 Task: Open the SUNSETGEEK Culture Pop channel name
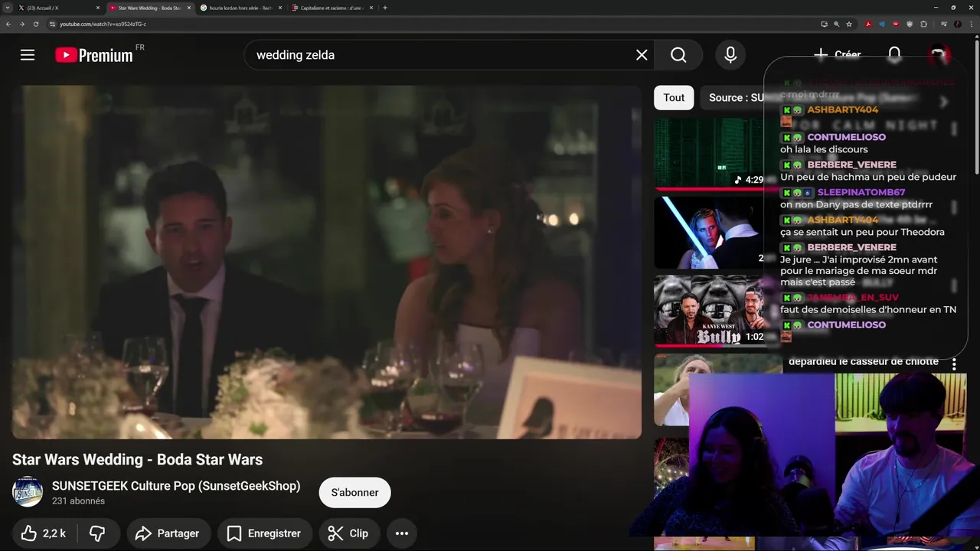[x=176, y=486]
